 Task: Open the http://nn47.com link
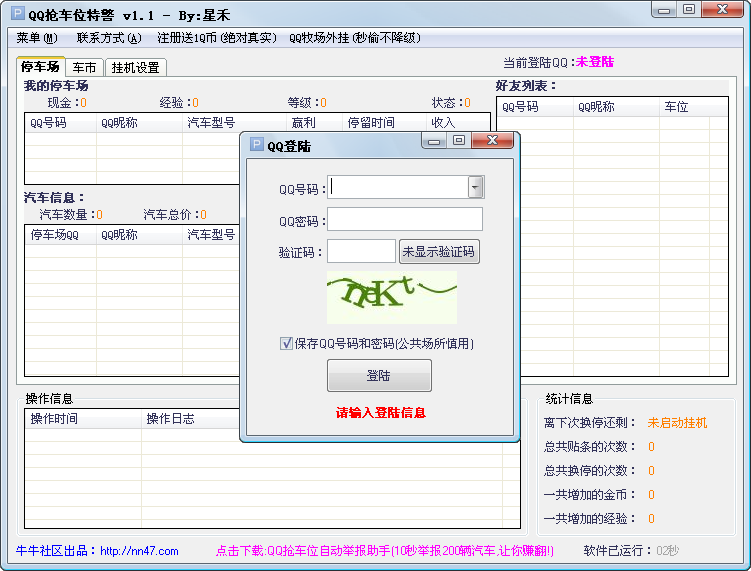(x=139, y=551)
